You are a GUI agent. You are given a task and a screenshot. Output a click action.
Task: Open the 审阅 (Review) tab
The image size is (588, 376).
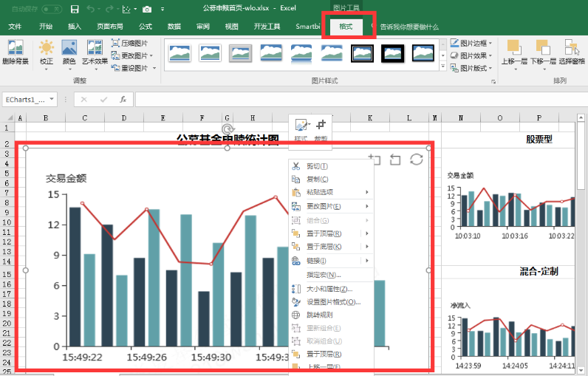coord(203,27)
